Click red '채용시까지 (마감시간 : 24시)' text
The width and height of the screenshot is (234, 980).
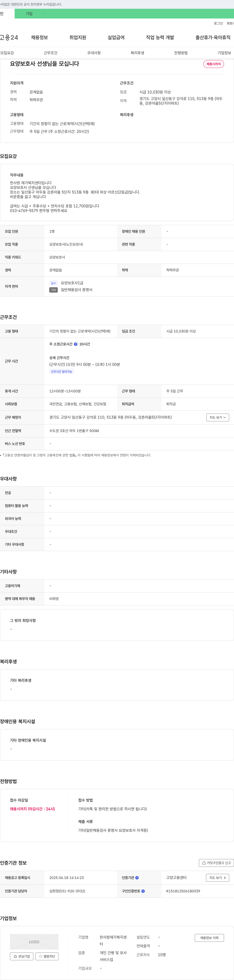[x=32, y=809]
